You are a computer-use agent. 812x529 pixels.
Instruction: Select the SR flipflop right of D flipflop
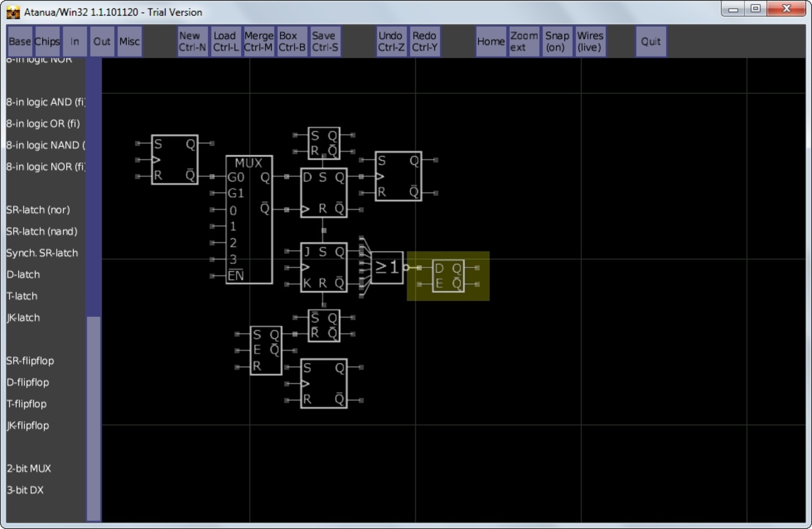click(398, 176)
